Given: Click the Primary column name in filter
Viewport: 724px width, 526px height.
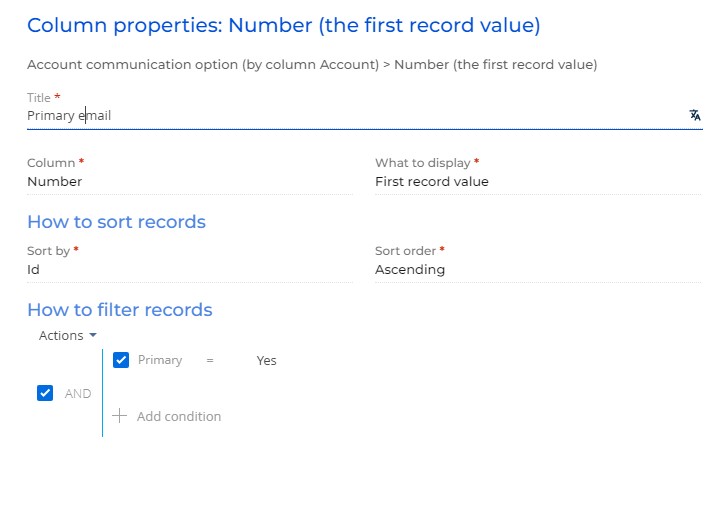Looking at the screenshot, I should pos(160,360).
